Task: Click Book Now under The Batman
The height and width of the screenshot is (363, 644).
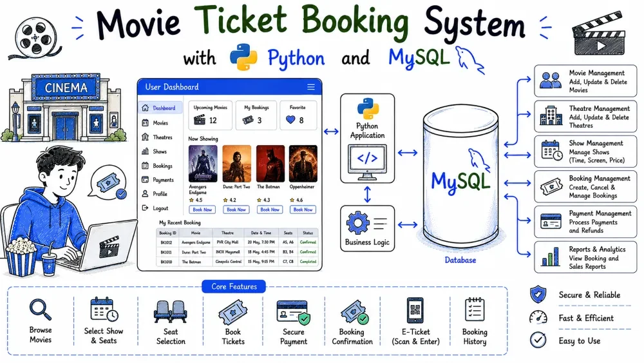Action: (x=270, y=210)
